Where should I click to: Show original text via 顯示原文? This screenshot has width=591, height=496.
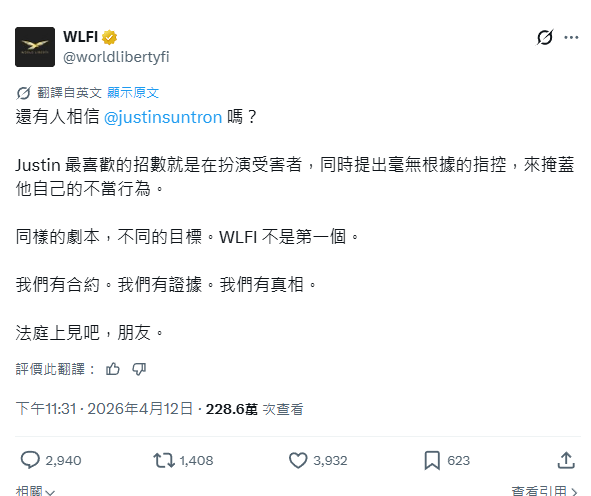pos(133,93)
